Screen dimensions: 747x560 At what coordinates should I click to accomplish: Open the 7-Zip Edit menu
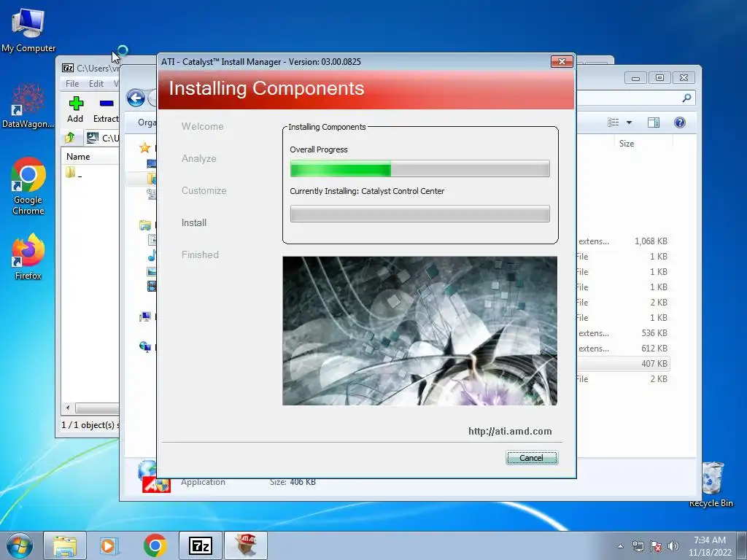click(x=96, y=83)
